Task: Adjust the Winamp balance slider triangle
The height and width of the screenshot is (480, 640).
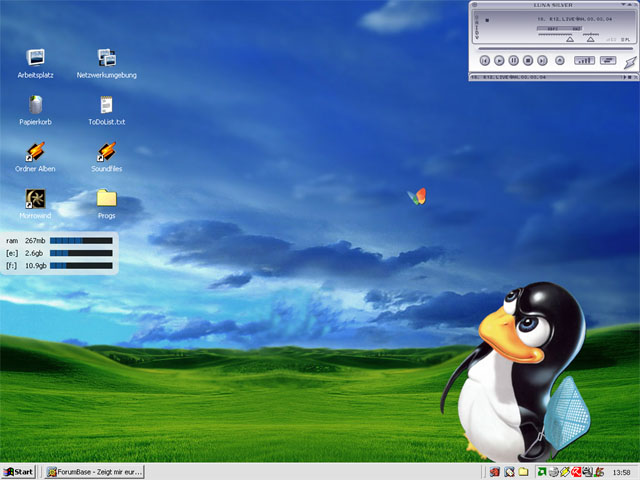Action: [590, 39]
